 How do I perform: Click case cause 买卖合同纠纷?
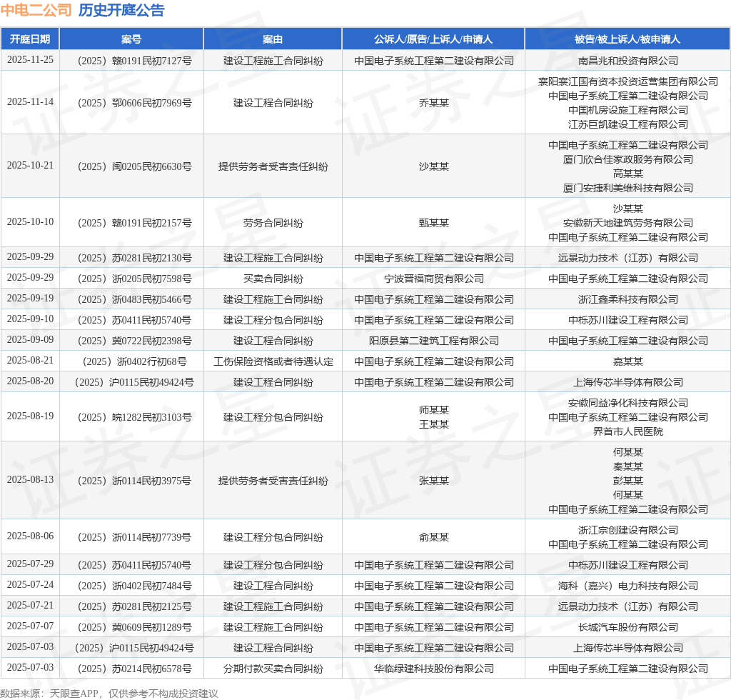point(273,279)
